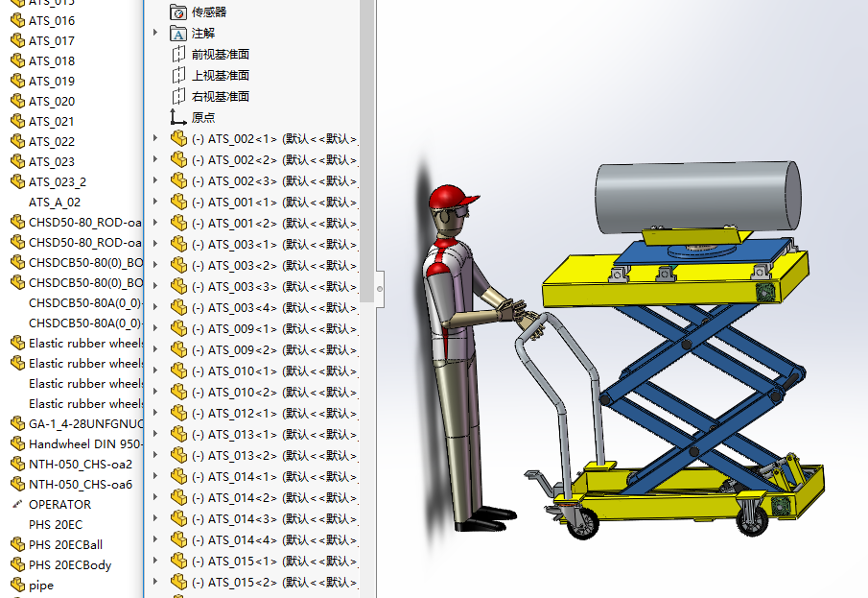This screenshot has width=868, height=598.
Task: Select the ATS_020 file
Action: point(52,102)
